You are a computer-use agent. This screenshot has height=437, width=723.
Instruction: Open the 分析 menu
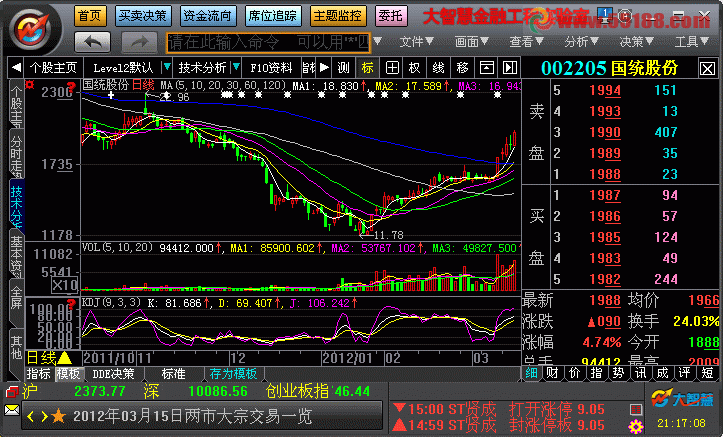pos(581,42)
